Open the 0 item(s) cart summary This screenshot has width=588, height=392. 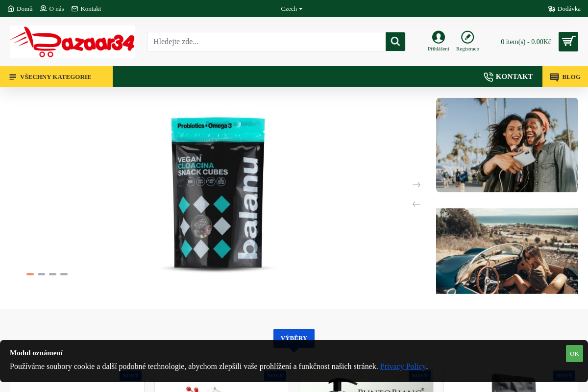coord(526,42)
